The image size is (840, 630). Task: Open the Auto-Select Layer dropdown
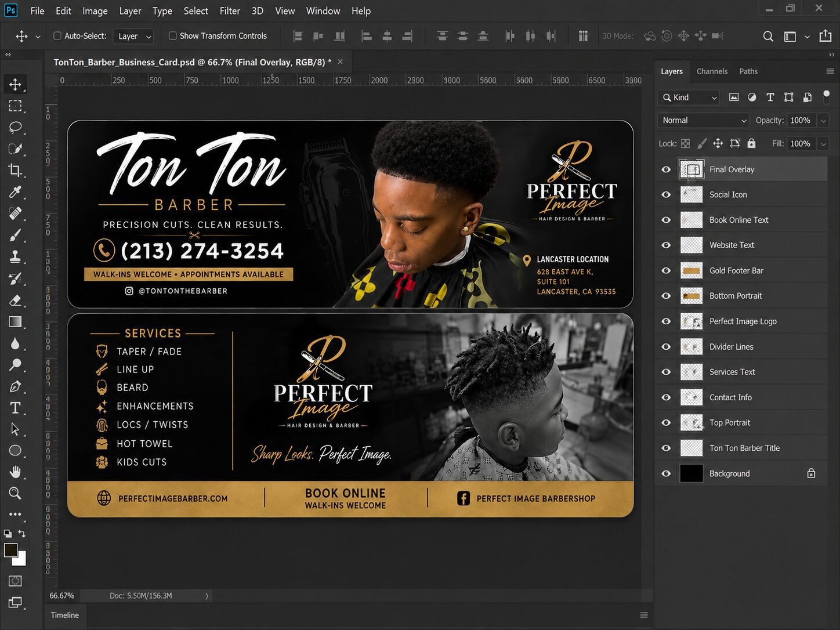click(133, 36)
